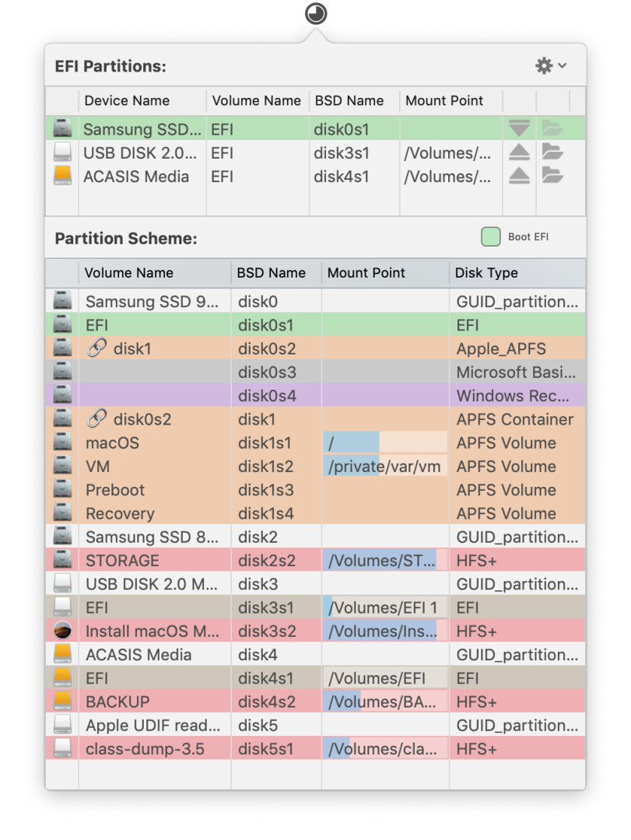Image resolution: width=631 pixels, height=840 pixels.
Task: Click the Install macOS installer volume icon
Action: (x=62, y=631)
